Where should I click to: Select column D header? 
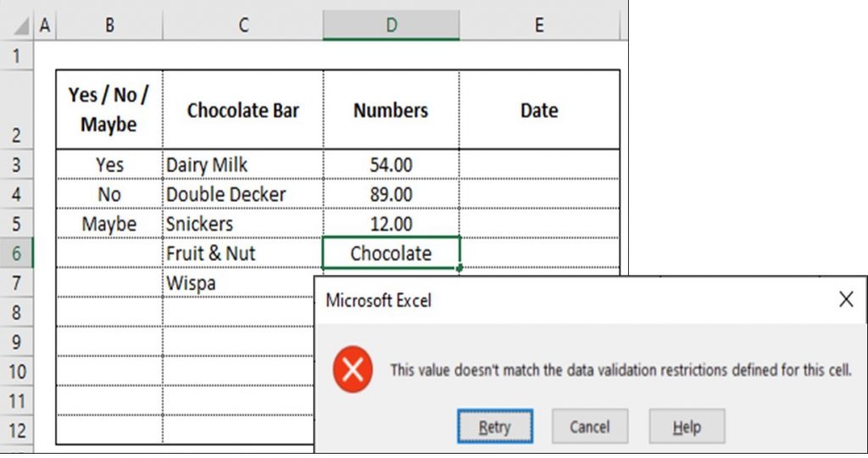pyautogui.click(x=391, y=26)
